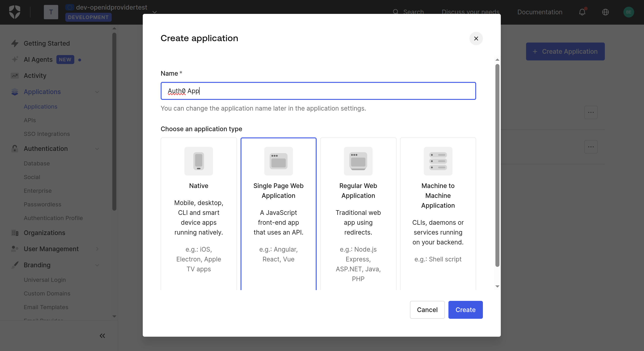Click the Auth0 shield logo icon
Screen dimensions: 644x351
[15, 12]
